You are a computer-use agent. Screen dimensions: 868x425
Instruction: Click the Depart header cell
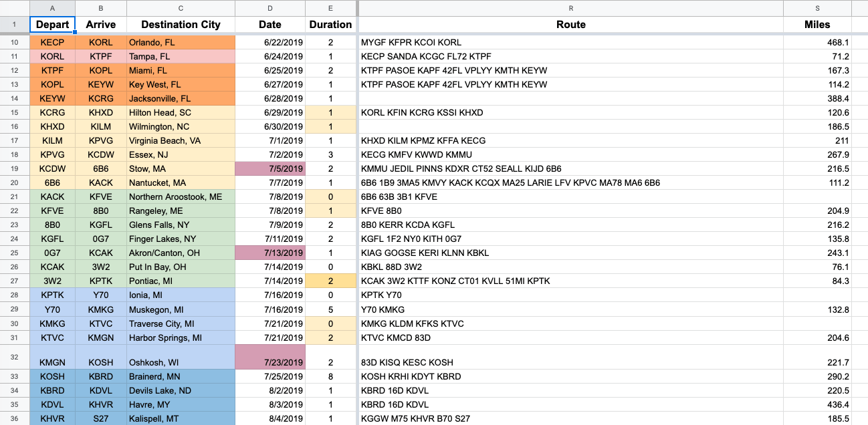[x=52, y=25]
